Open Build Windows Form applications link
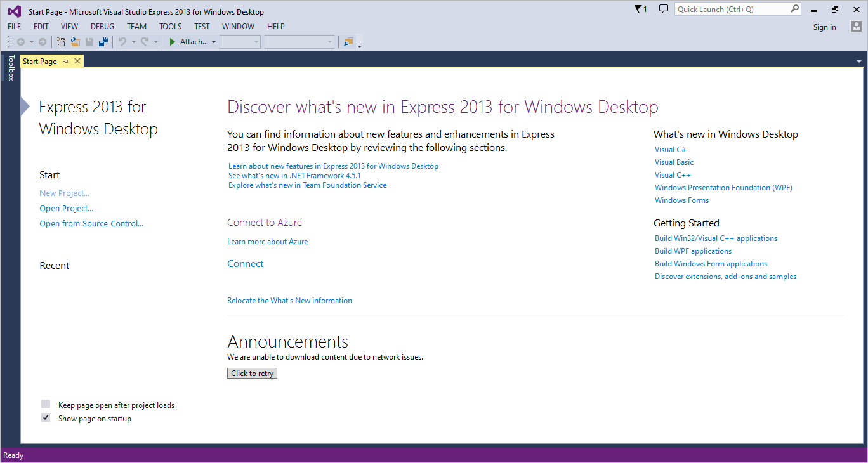Viewport: 868px width, 463px height. (711, 264)
